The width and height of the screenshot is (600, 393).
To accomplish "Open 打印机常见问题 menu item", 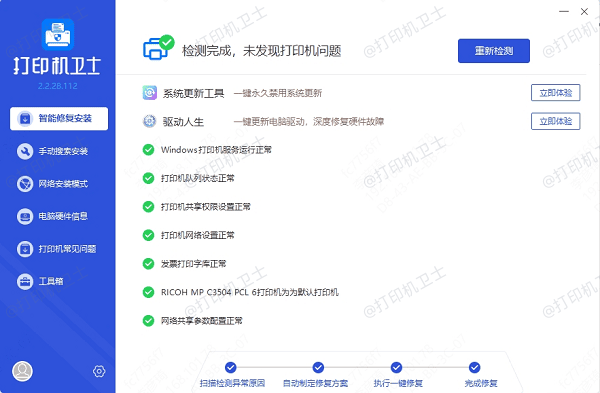I will [x=59, y=249].
